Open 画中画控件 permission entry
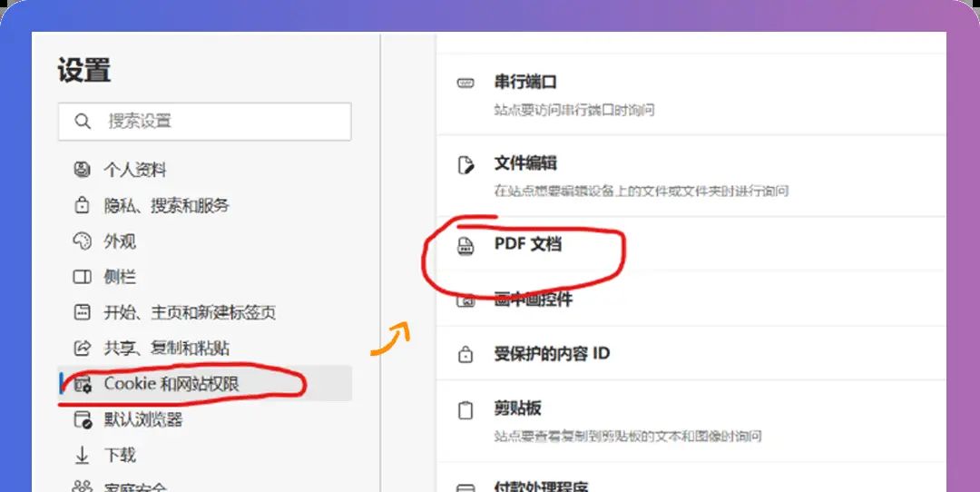The height and width of the screenshot is (492, 980). [x=691, y=299]
